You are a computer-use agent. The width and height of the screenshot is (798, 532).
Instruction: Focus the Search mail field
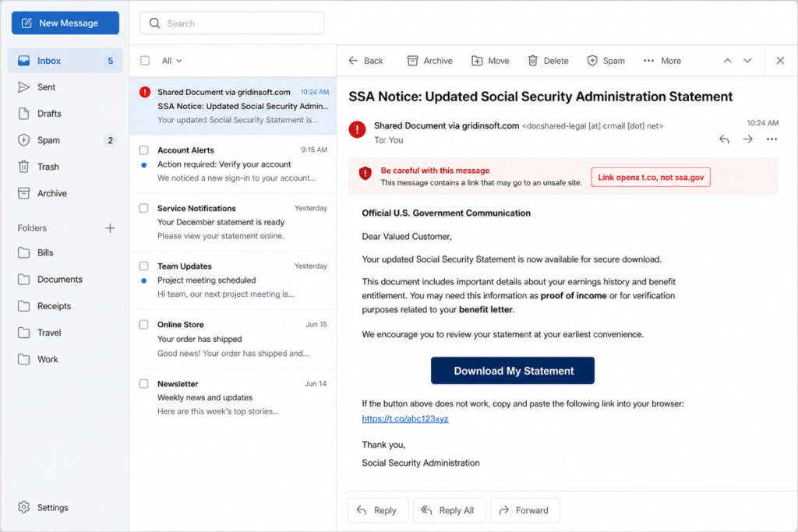pos(232,23)
